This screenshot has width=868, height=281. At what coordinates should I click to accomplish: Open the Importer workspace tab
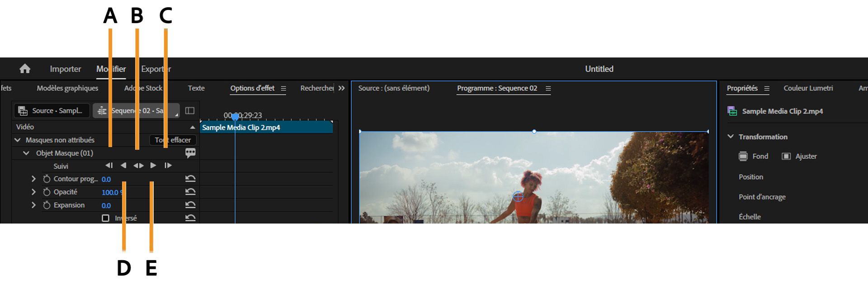[66, 69]
